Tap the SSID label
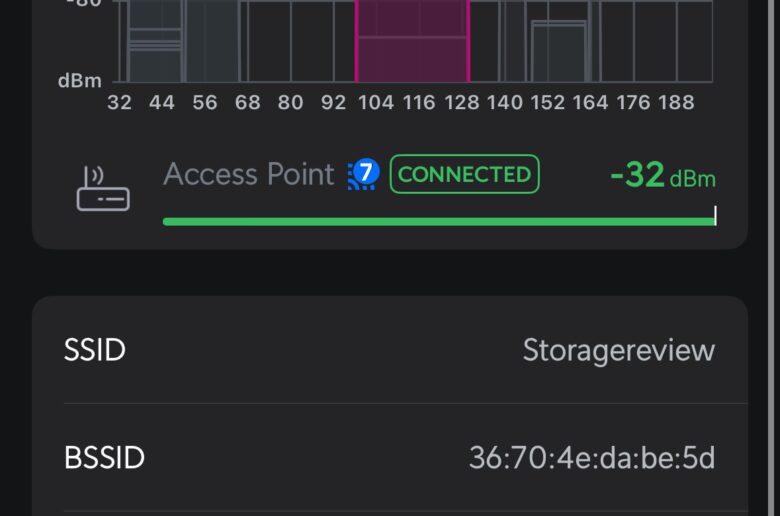This screenshot has width=780, height=516. pyautogui.click(x=95, y=350)
